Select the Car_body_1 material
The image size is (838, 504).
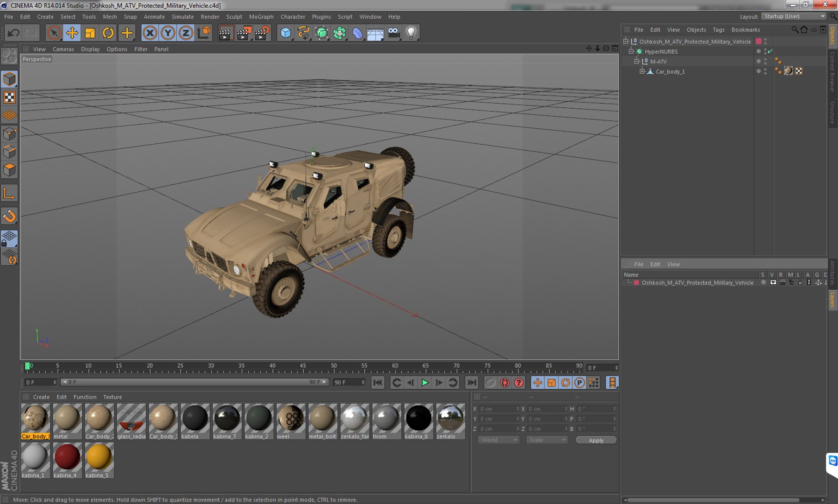click(x=35, y=421)
